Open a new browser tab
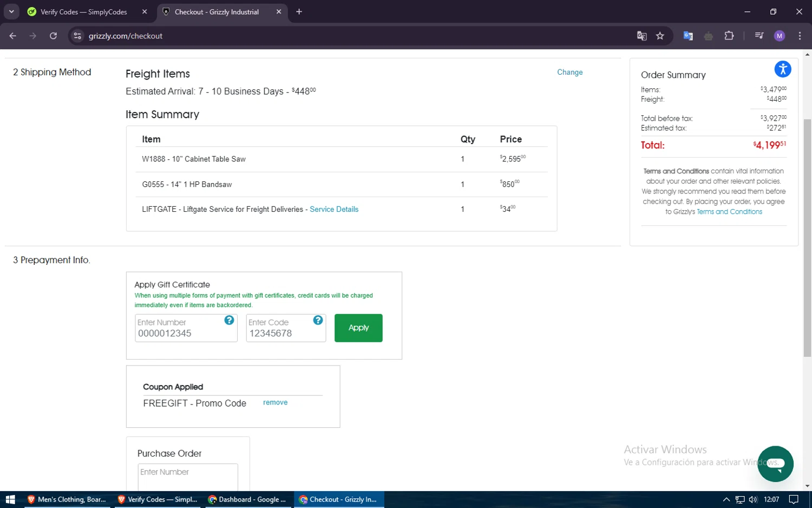812x508 pixels. 299,12
